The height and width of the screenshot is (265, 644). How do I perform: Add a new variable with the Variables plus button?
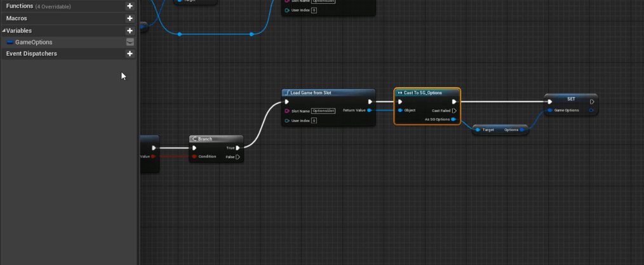(x=130, y=31)
